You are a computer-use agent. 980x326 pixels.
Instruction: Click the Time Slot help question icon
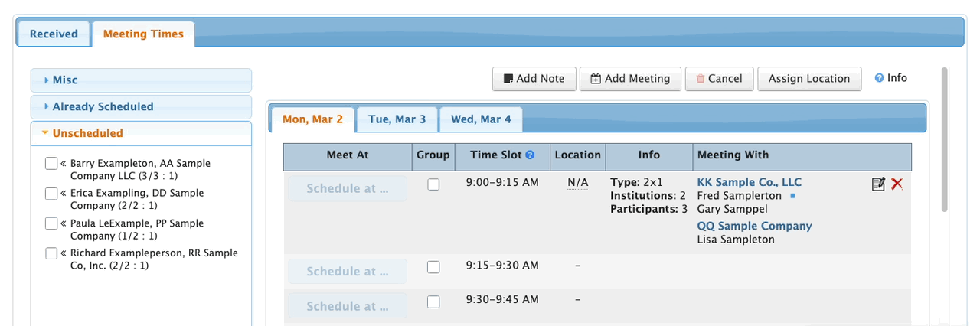coord(530,155)
